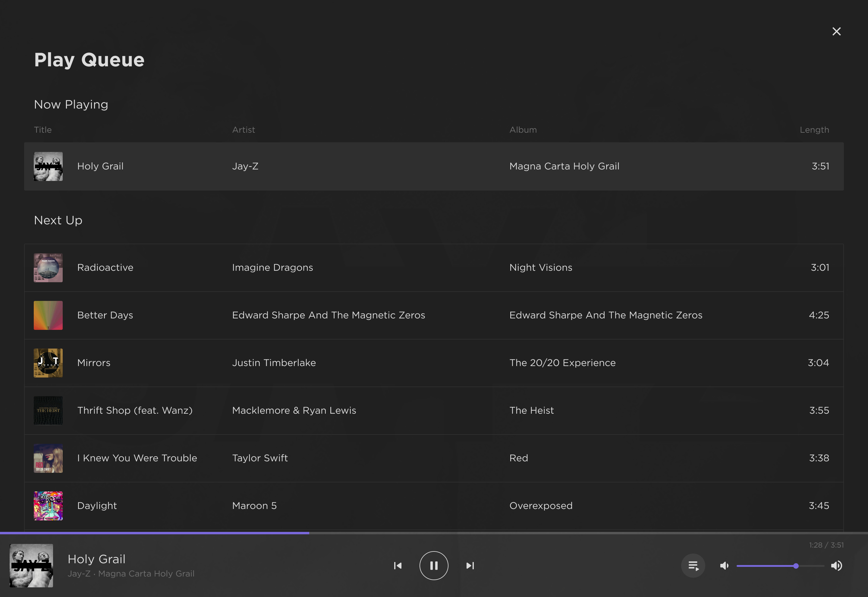
Task: Skip to the next track
Action: click(470, 566)
